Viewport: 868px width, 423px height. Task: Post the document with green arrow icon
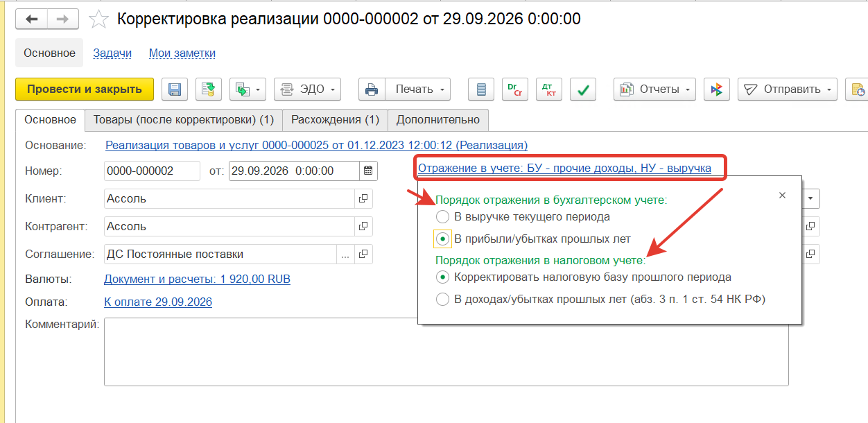209,89
